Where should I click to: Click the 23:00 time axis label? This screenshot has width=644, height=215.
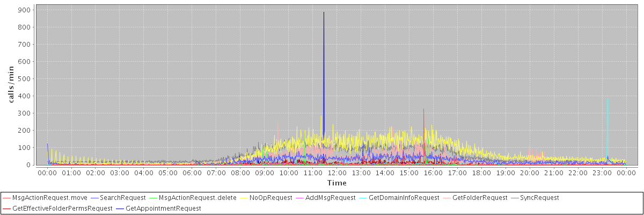602,173
